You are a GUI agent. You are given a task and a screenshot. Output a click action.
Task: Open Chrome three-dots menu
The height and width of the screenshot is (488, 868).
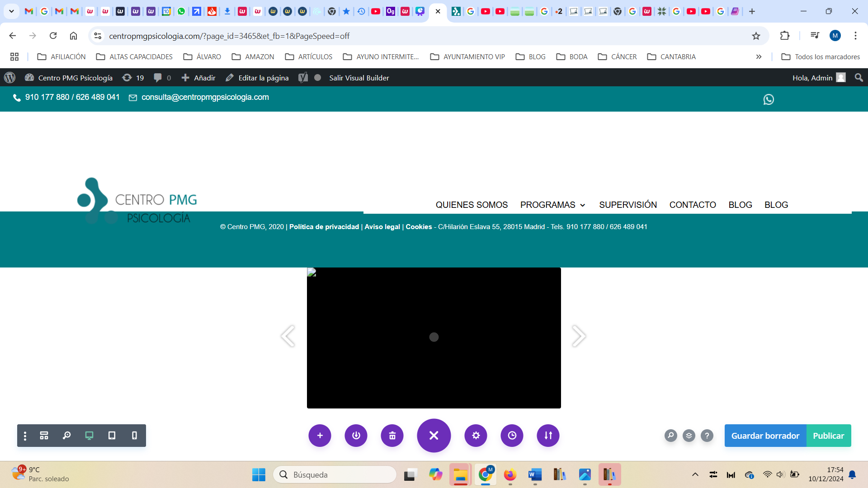point(855,36)
